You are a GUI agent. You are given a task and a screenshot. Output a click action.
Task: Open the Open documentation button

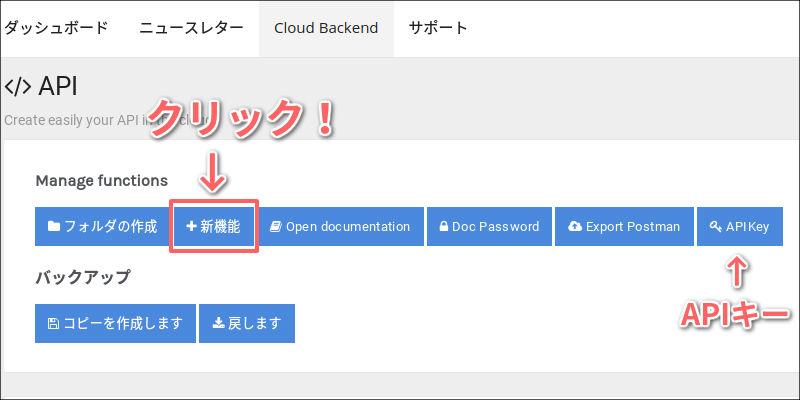[x=340, y=227]
